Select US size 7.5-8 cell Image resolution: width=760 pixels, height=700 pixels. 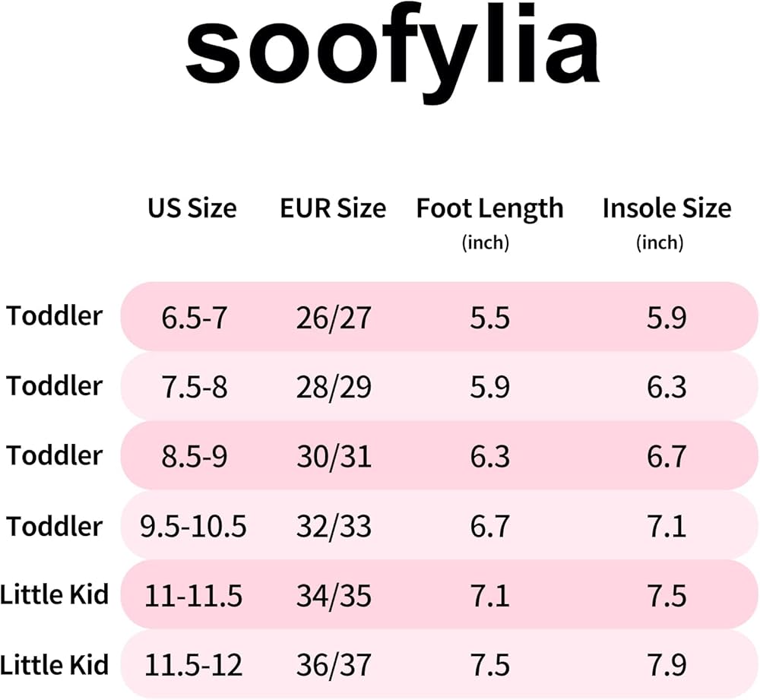[194, 387]
